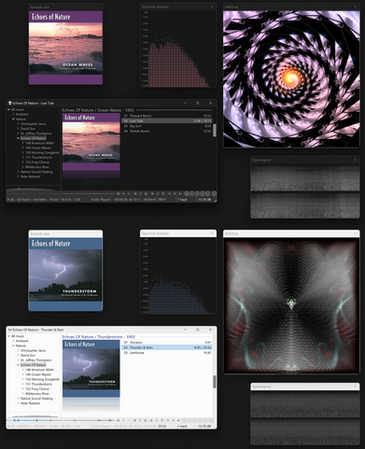Collapse Echoes Of Nature node in light player tree
This screenshot has width=365, height=449.
pos(18,365)
